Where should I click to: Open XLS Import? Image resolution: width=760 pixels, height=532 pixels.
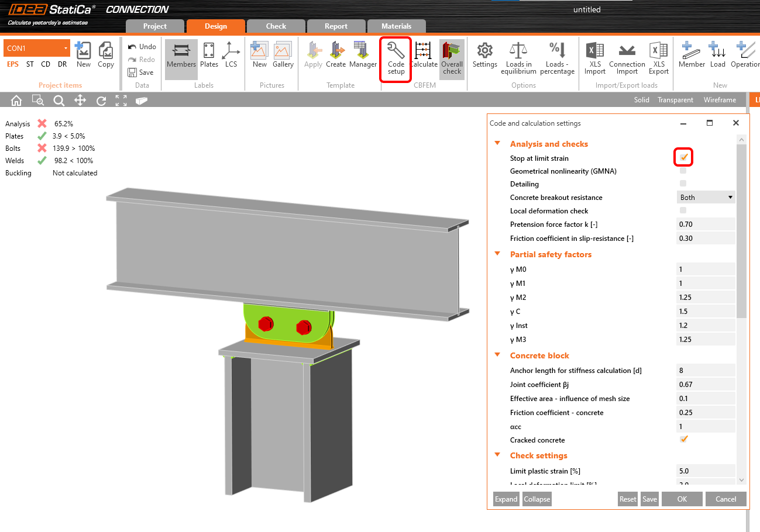(x=594, y=58)
